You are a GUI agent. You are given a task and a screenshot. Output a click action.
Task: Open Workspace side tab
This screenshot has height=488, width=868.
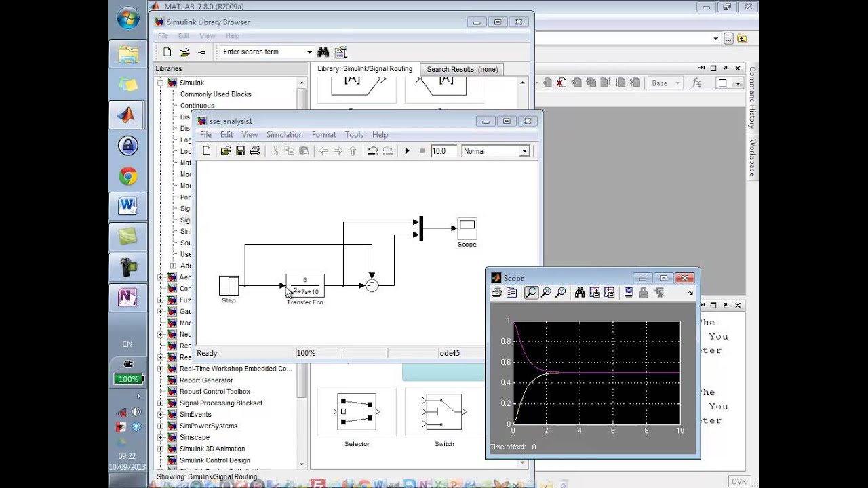[752, 157]
